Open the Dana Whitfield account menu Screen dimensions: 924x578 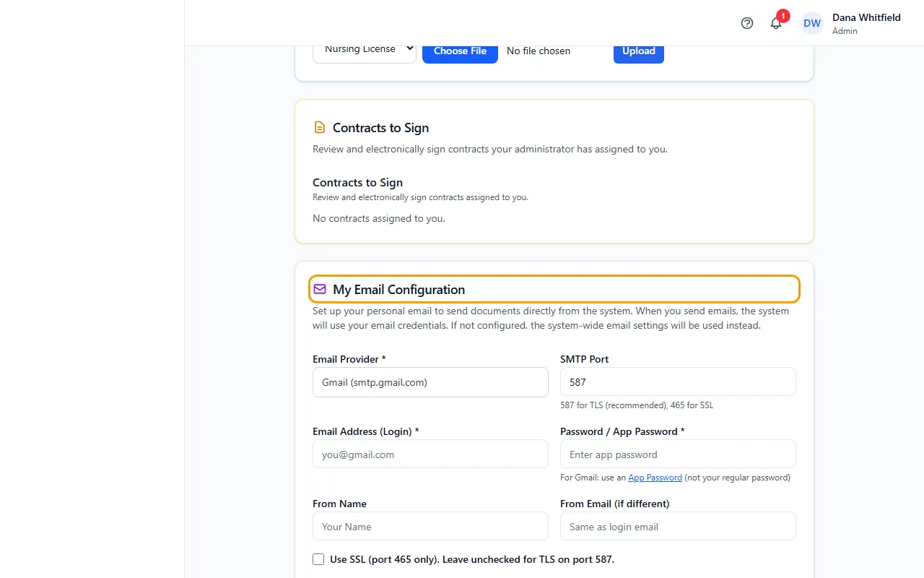pos(852,23)
